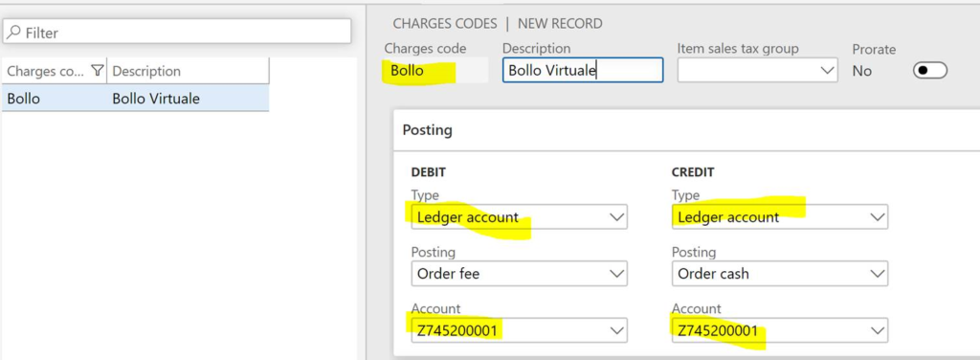Click the Bollo Virtuale cell in list
Screen dimensions: 980x360
tap(156, 99)
